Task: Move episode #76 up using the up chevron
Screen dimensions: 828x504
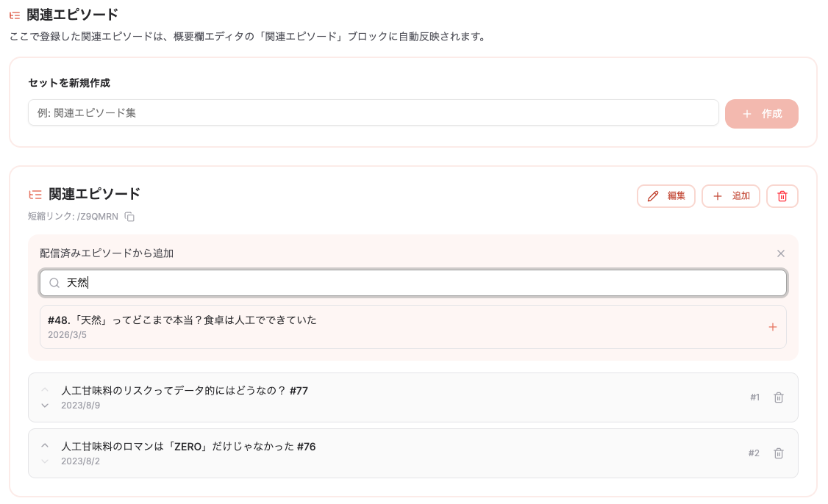Action: (x=44, y=446)
